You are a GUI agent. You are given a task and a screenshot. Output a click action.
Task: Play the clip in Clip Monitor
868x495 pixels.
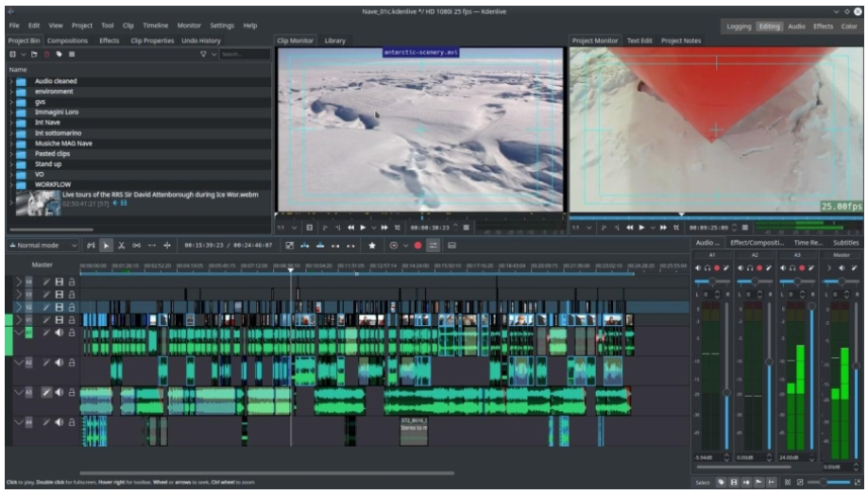pos(363,228)
